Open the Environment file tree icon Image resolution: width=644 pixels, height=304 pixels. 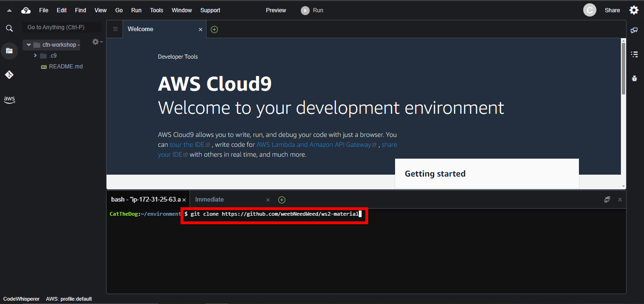9,51
